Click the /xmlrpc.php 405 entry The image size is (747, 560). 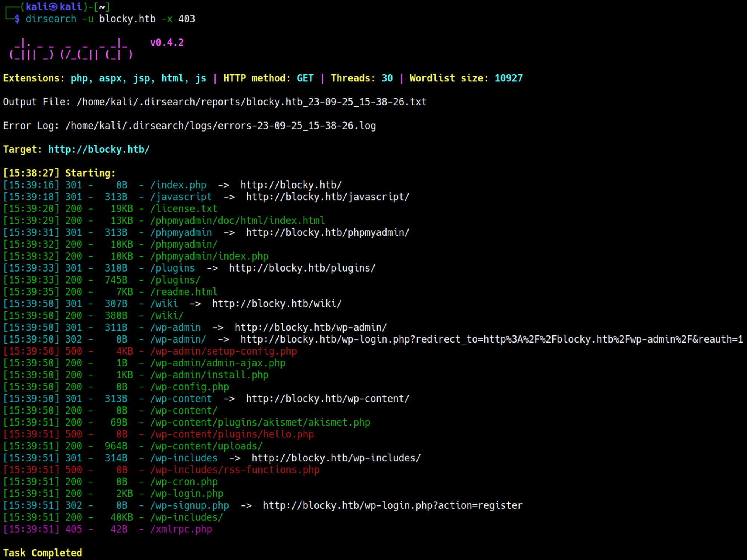click(x=181, y=529)
